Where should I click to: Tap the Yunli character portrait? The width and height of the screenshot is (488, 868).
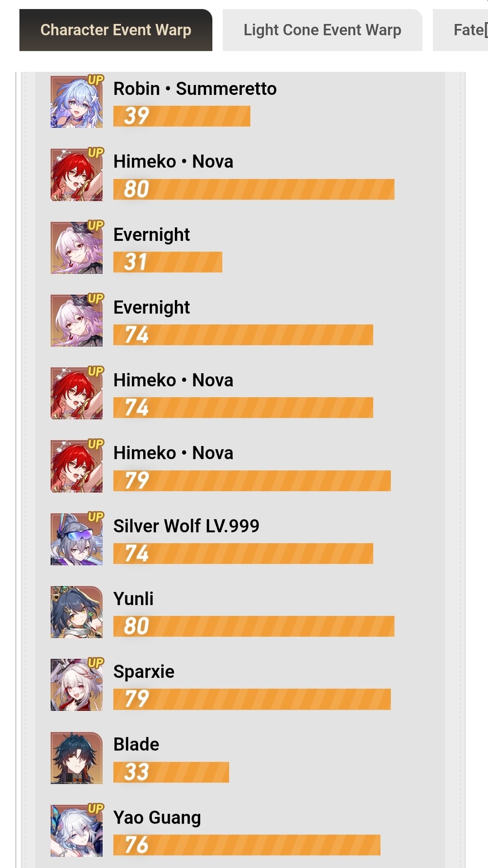tap(76, 612)
